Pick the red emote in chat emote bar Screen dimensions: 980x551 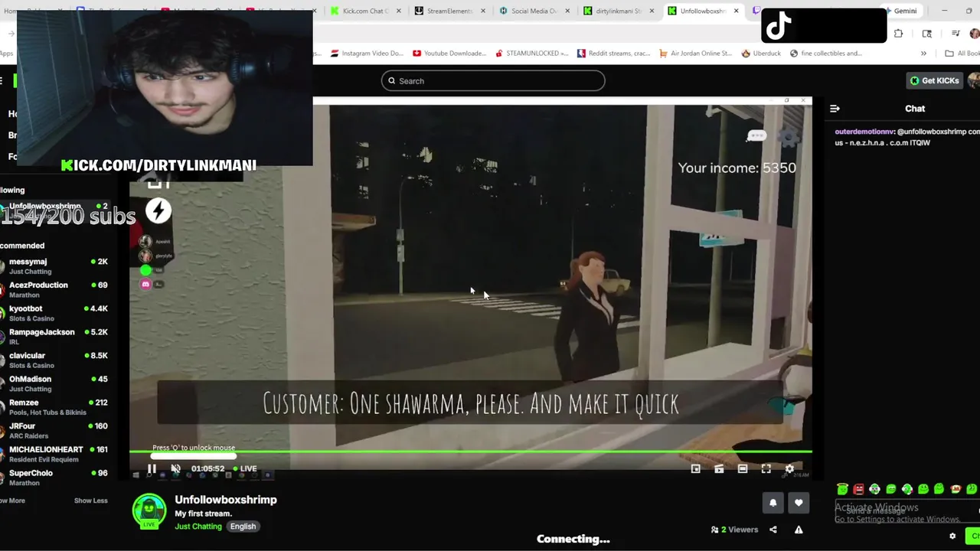858,489
